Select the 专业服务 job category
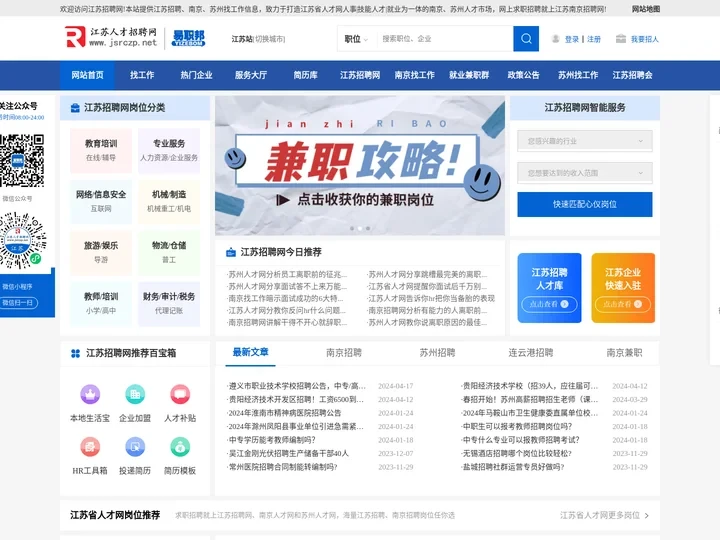 coord(169,150)
